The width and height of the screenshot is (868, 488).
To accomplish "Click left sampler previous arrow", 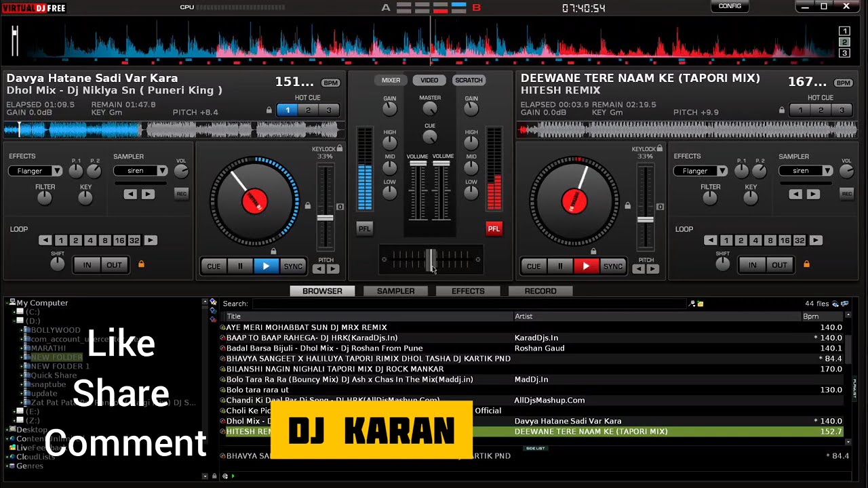I will pyautogui.click(x=130, y=195).
